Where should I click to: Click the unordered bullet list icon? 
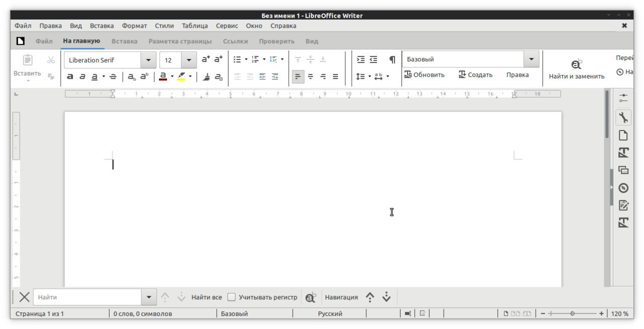(237, 59)
